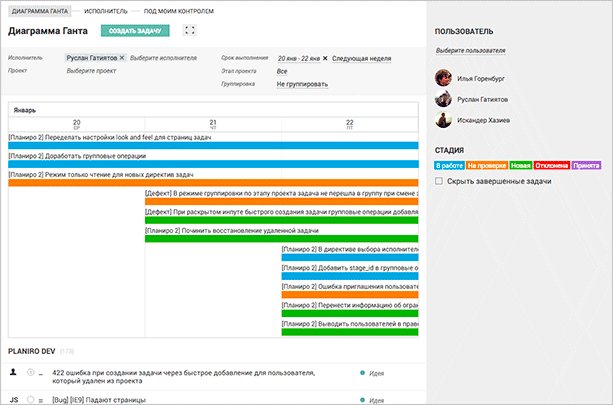Open task 'Перенести информацию об огра...'
The image size is (613, 405).
(350, 305)
